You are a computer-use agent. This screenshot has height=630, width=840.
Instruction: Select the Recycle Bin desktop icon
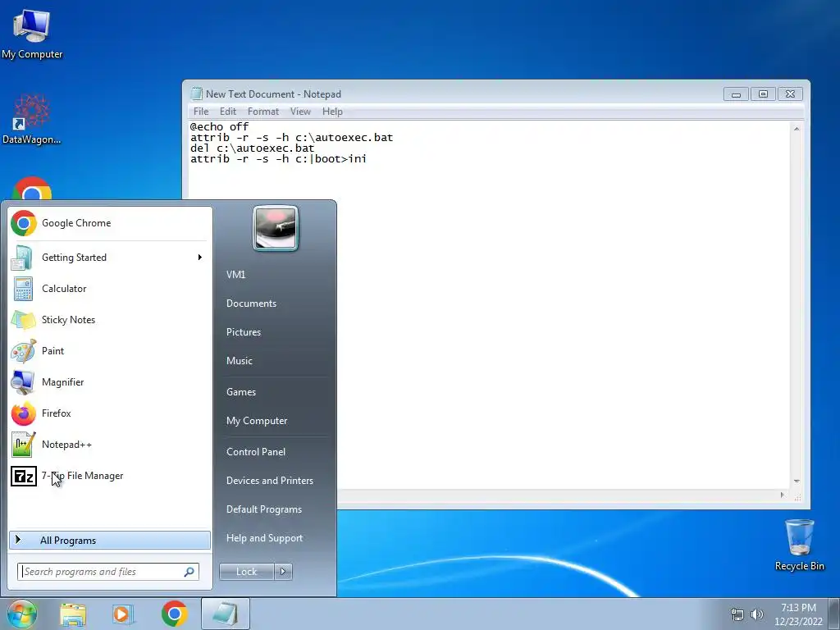point(799,545)
